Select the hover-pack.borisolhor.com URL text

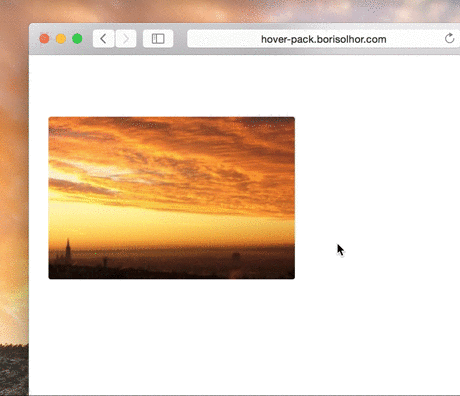pos(323,39)
